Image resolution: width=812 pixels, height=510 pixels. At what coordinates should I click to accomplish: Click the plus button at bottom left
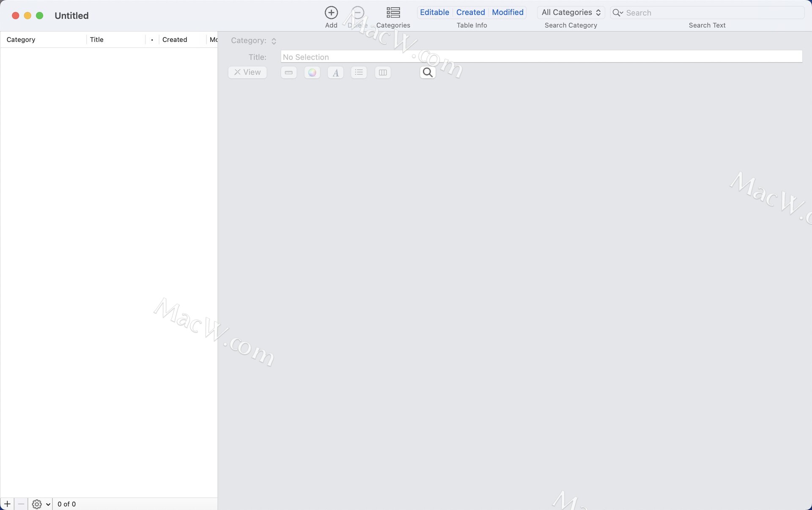click(x=7, y=504)
